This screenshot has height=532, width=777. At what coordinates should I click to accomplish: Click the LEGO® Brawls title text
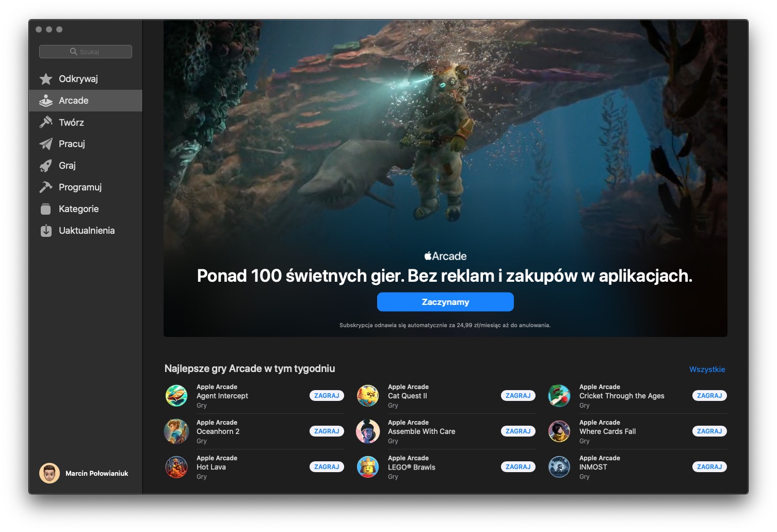tap(412, 467)
